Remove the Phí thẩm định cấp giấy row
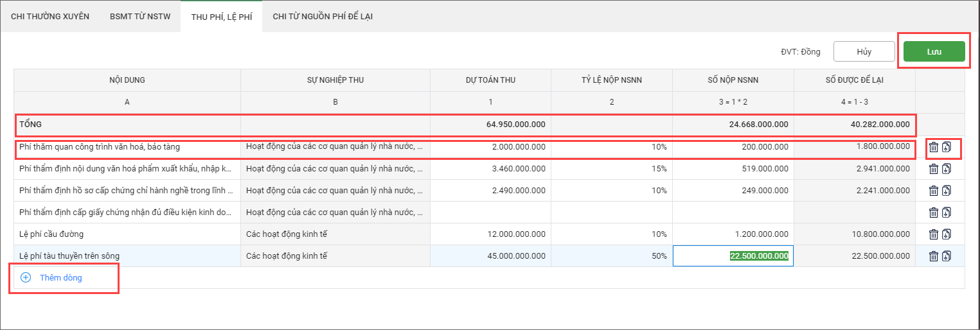This screenshot has height=330, width=980. [x=934, y=213]
